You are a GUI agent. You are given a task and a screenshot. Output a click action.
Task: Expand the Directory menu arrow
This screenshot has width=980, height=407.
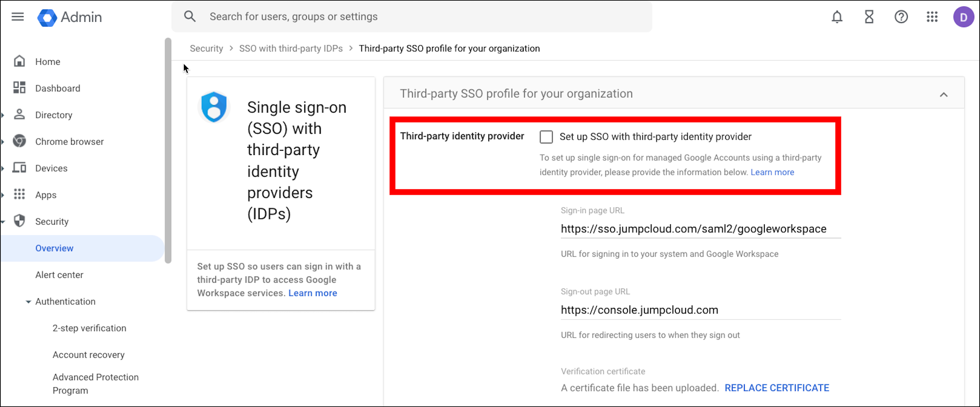coord(3,115)
